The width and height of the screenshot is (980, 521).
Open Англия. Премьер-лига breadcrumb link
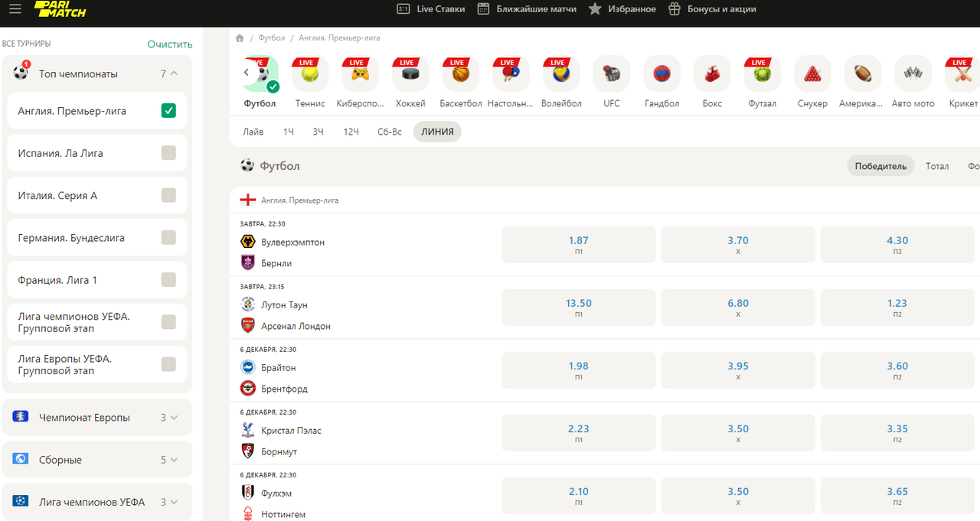coord(339,38)
